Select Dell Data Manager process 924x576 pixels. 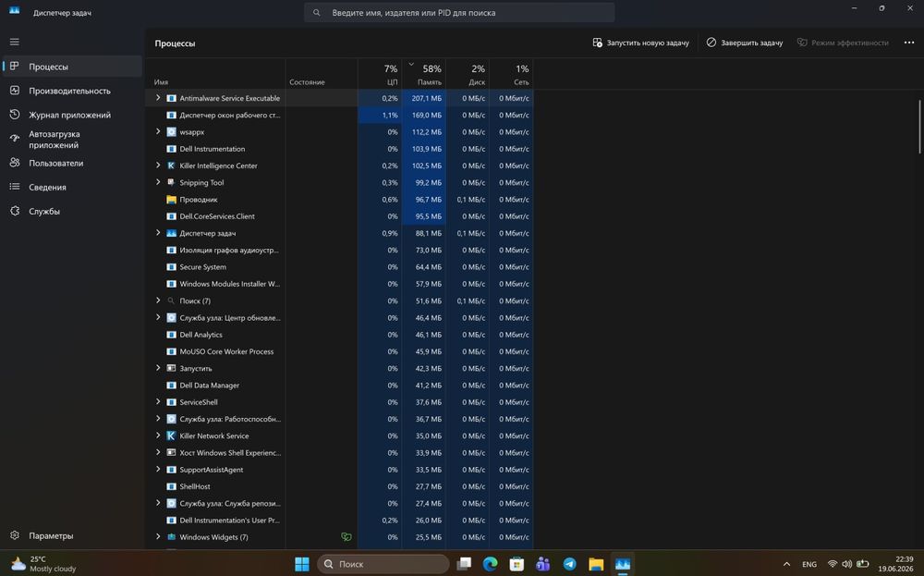[339, 385]
